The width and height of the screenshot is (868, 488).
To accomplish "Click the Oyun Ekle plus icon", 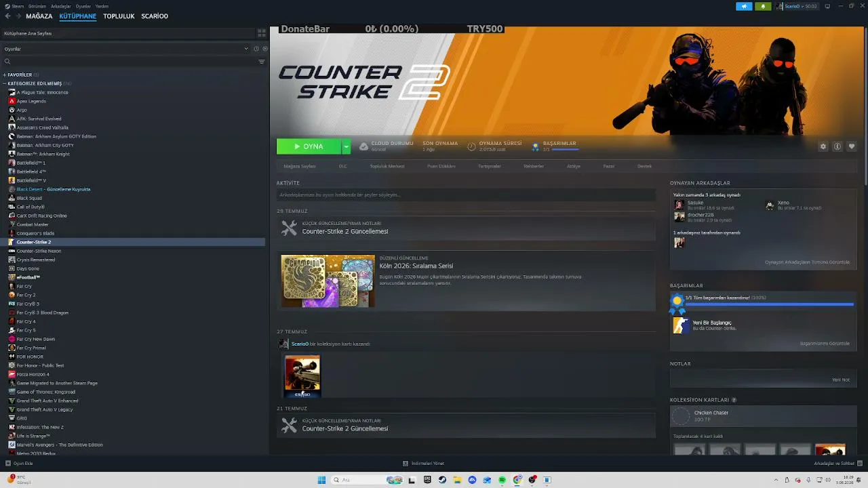I will [8, 464].
